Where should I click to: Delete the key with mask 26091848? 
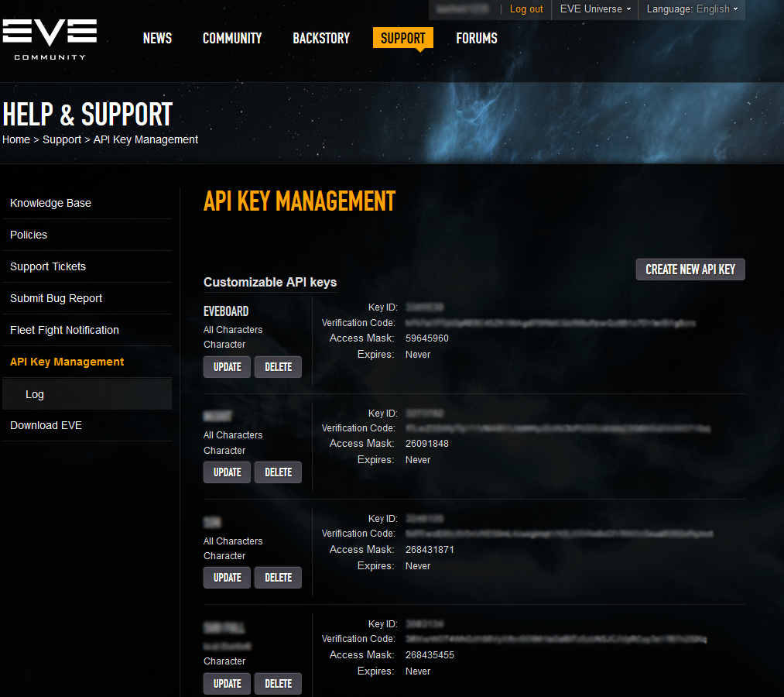278,472
